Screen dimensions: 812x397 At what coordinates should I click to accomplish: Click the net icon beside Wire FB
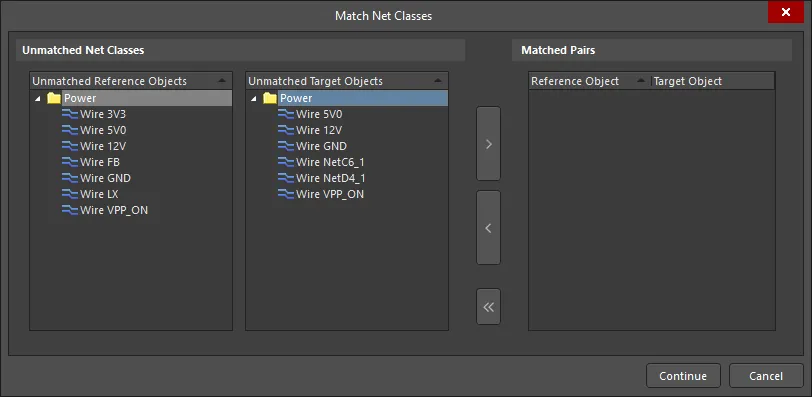(x=70, y=162)
